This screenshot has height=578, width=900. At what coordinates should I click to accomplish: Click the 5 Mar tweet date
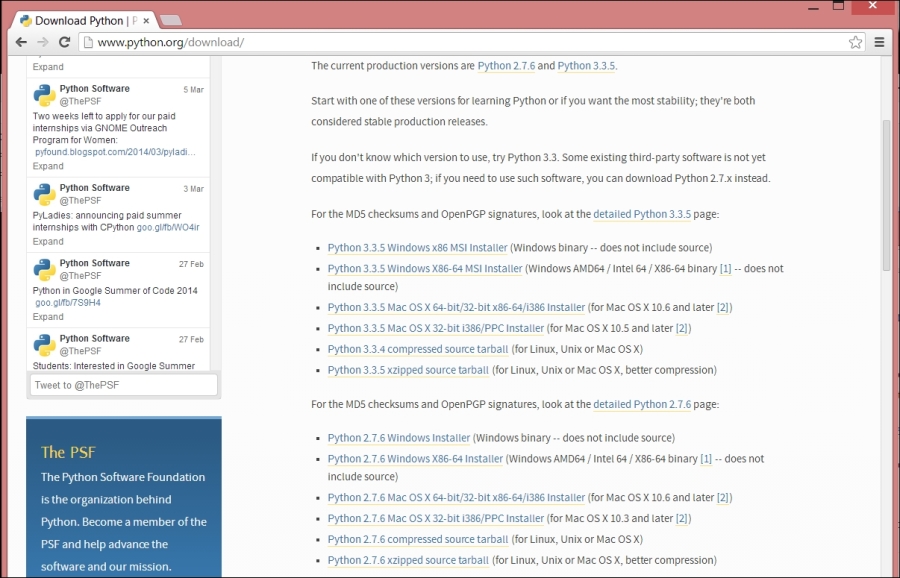coord(193,90)
